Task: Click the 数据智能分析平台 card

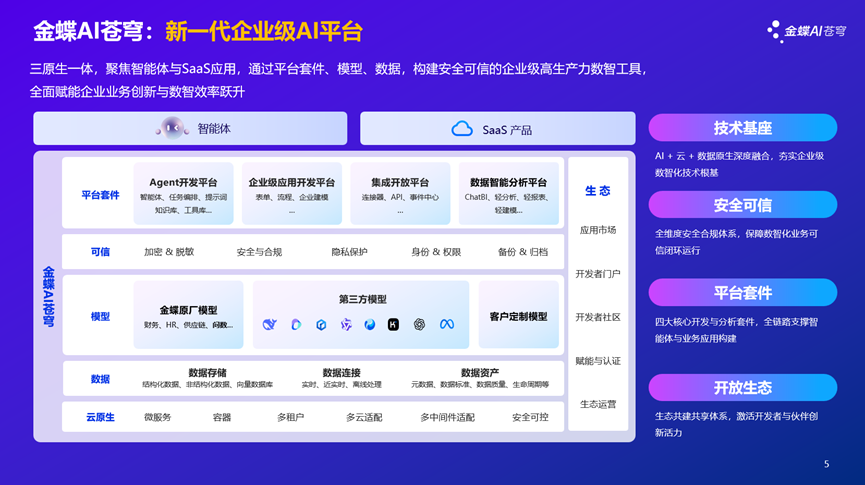Action: [508, 194]
